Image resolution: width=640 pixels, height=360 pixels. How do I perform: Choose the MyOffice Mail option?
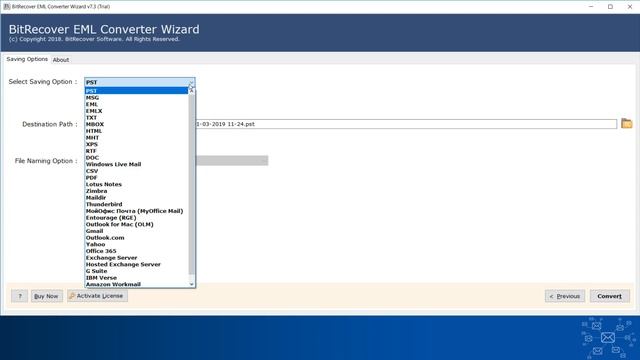point(136,211)
